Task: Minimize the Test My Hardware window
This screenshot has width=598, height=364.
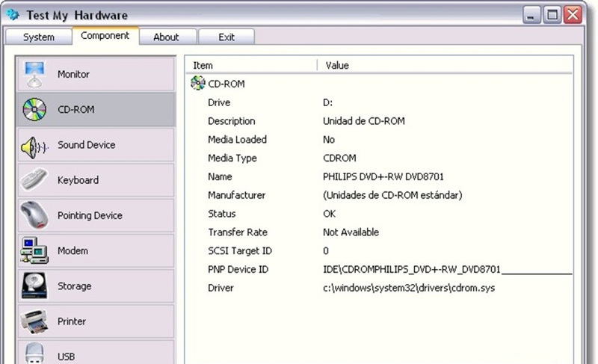Action: (x=531, y=15)
